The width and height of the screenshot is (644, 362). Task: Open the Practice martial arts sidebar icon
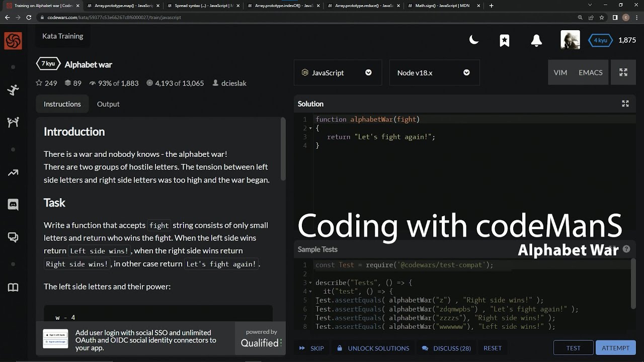pyautogui.click(x=13, y=90)
